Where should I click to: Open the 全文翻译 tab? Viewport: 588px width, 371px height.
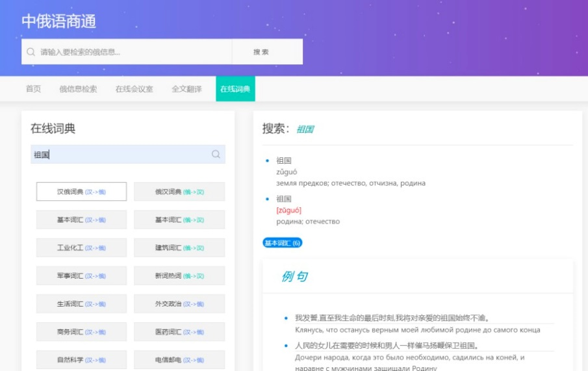pyautogui.click(x=186, y=89)
